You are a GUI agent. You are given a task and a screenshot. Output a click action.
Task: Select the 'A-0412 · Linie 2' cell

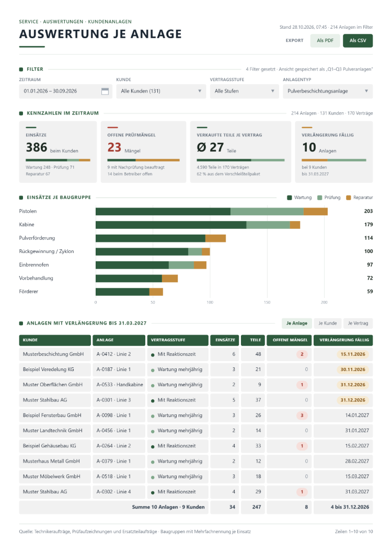[119, 354]
